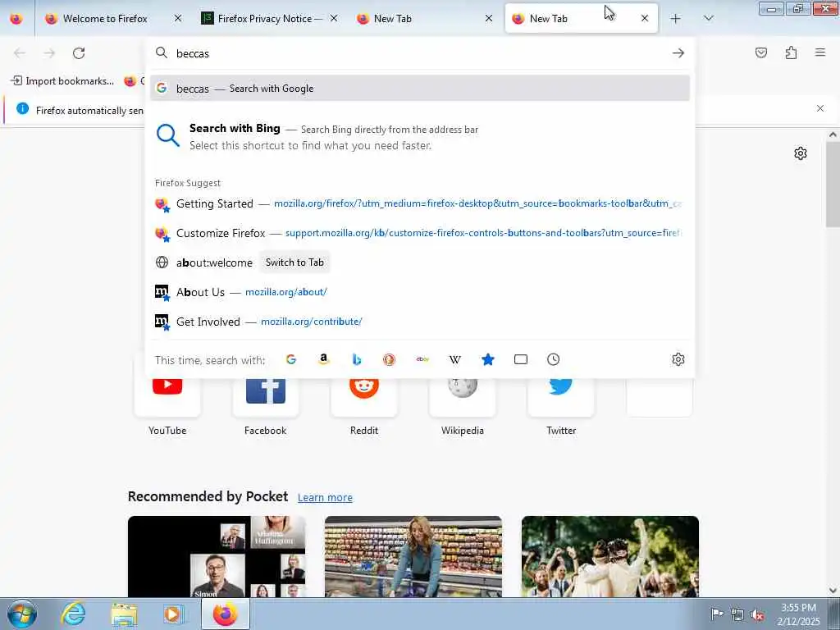Close the Firefox Privacy Notice tab
This screenshot has width=840, height=630.
[334, 18]
